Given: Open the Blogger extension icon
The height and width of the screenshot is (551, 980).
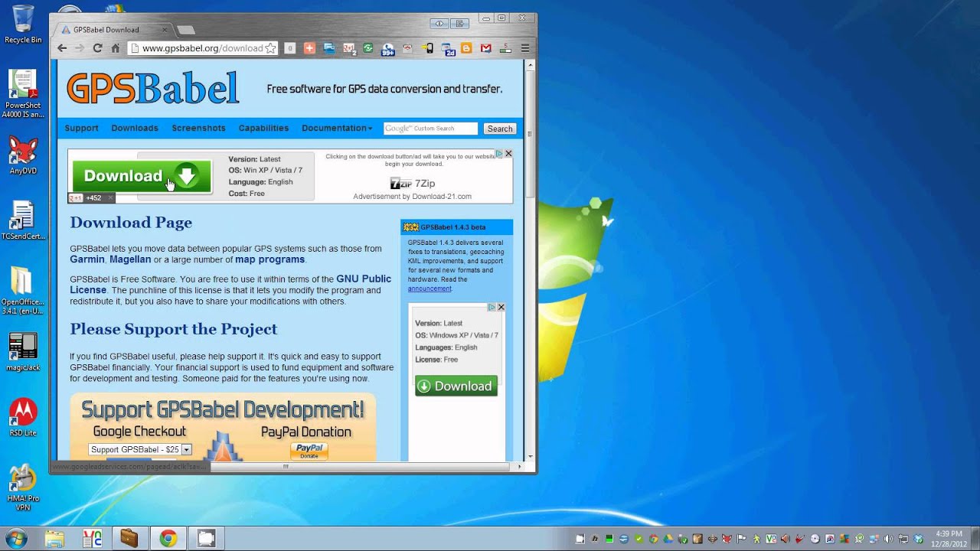Looking at the screenshot, I should point(466,48).
